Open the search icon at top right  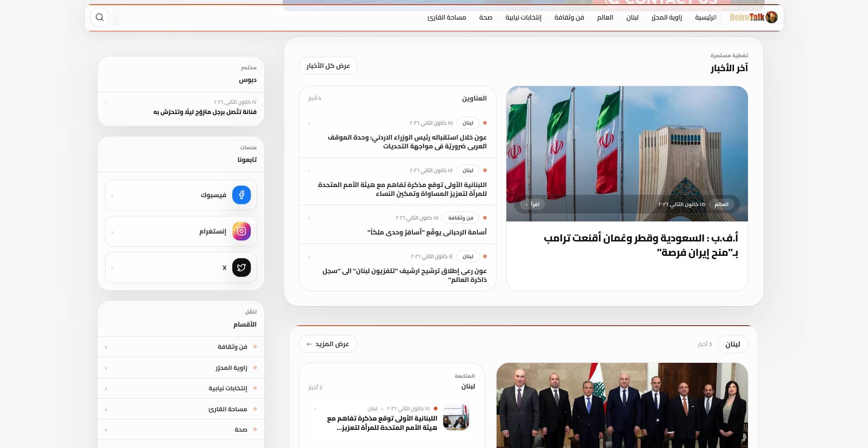click(99, 17)
